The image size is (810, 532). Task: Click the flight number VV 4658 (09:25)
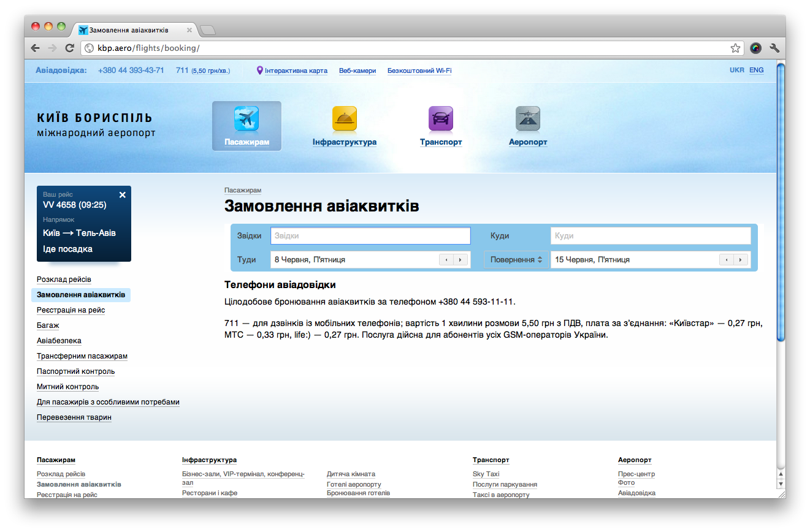(75, 205)
